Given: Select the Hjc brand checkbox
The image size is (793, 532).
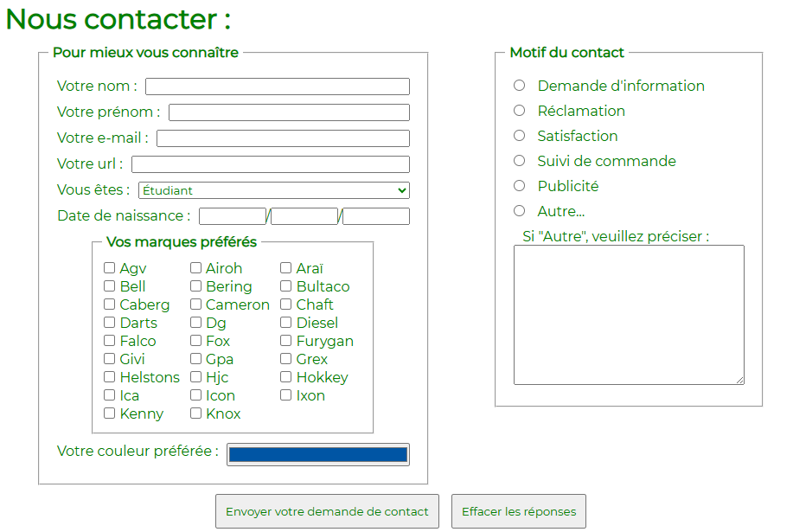Looking at the screenshot, I should [196, 377].
